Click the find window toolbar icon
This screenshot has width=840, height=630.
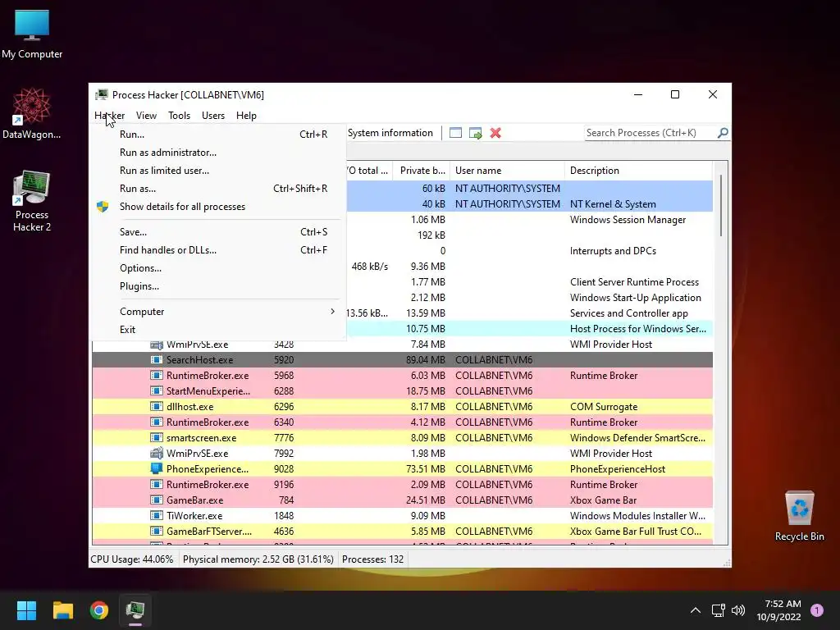click(x=455, y=133)
